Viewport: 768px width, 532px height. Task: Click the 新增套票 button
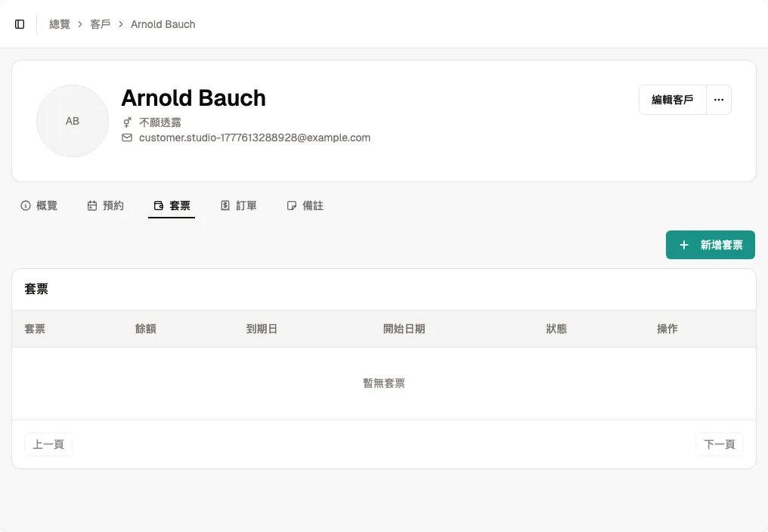711,245
